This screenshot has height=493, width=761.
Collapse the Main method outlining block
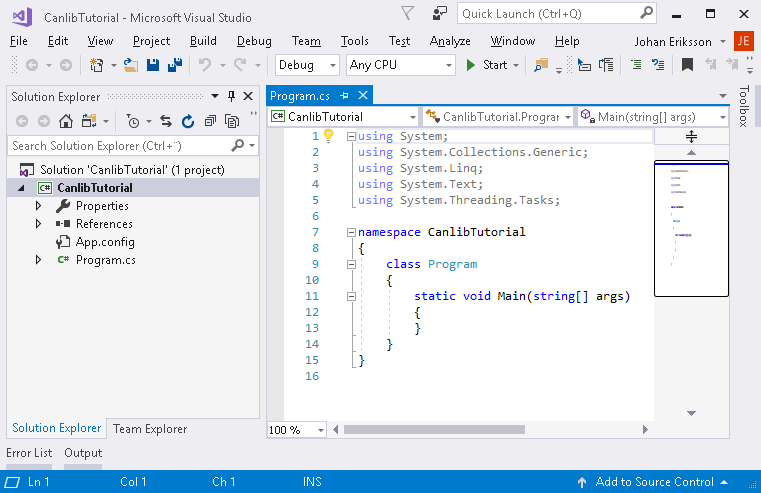click(351, 296)
